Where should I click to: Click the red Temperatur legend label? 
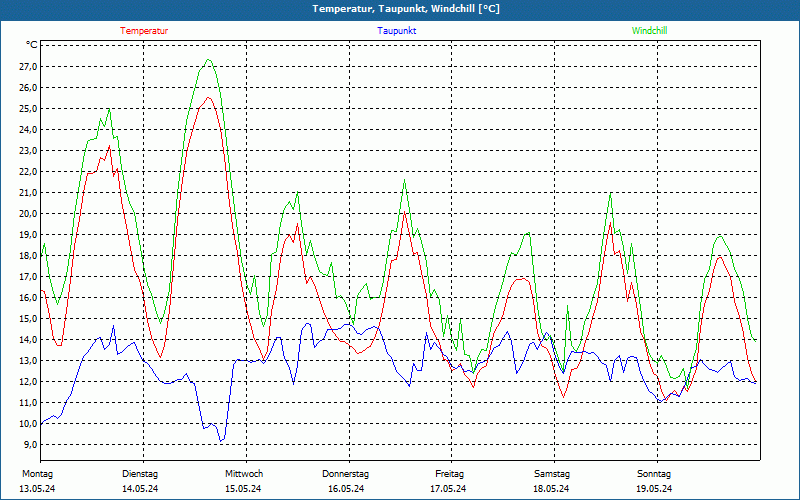pyautogui.click(x=144, y=31)
